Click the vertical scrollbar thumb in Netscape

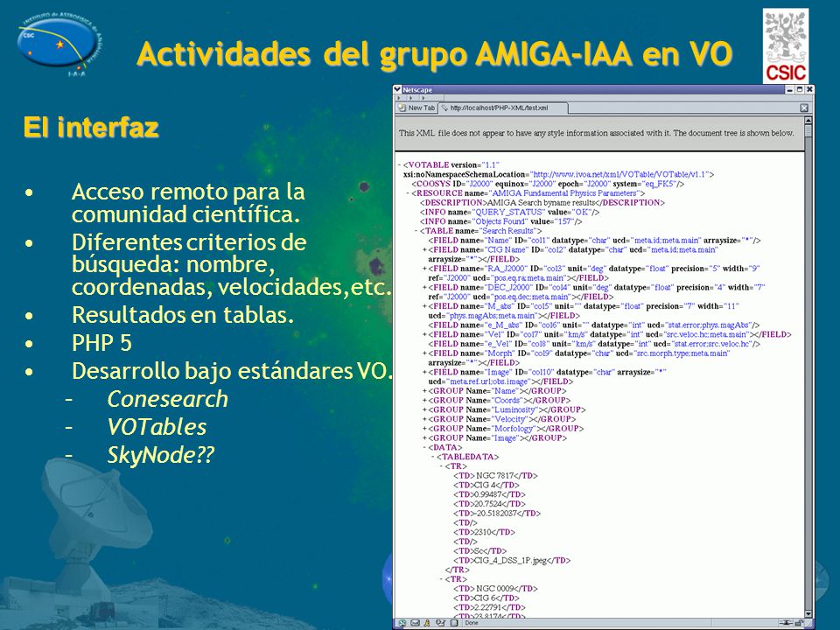808,132
